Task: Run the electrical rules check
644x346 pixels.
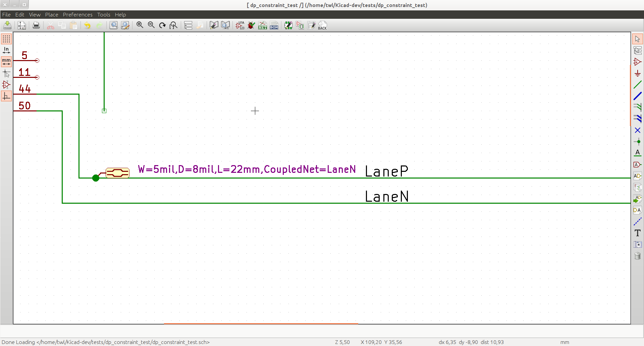Action: (251, 25)
